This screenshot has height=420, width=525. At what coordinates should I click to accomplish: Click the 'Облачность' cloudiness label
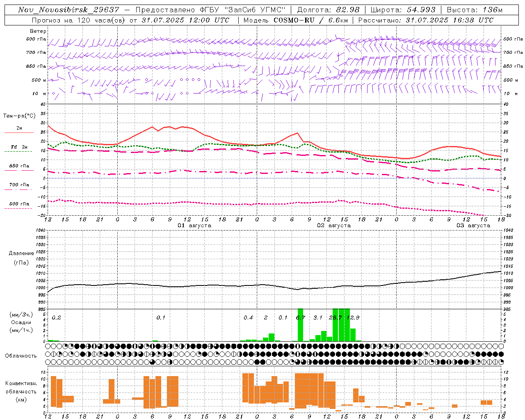(21, 356)
